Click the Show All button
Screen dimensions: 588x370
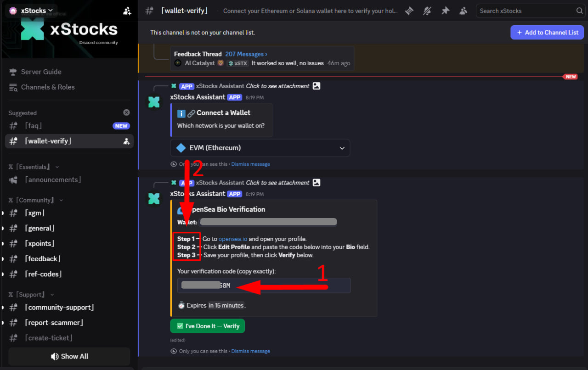[x=69, y=356]
